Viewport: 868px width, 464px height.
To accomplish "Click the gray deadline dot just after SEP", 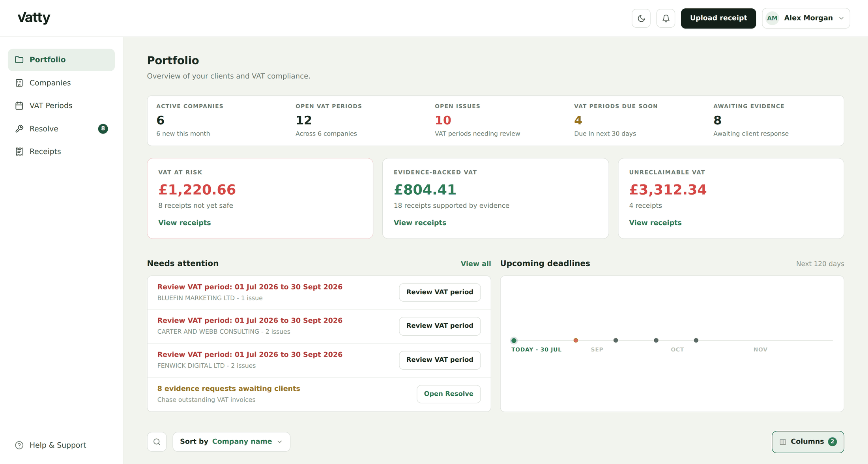I will point(615,340).
